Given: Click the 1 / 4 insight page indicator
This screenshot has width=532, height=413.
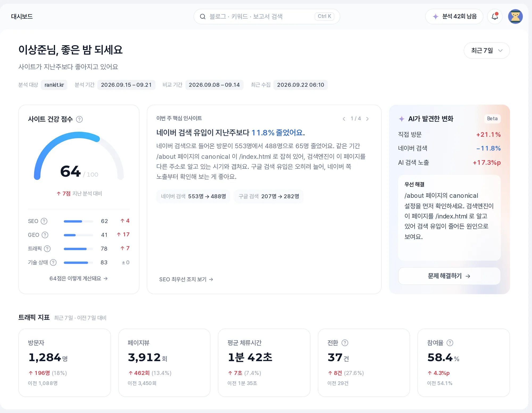Looking at the screenshot, I should (x=356, y=119).
